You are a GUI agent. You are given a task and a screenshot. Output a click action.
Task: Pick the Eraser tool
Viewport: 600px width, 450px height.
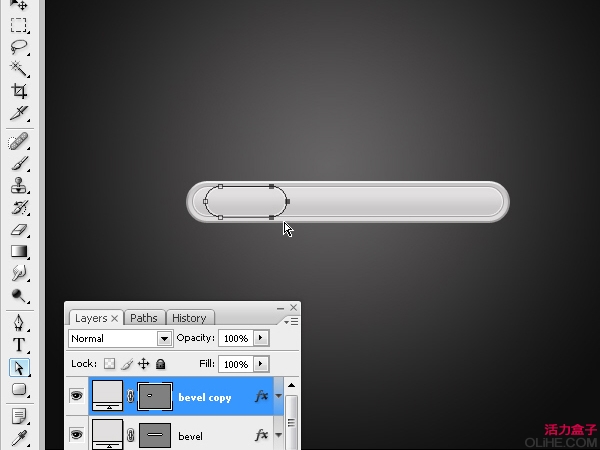(18, 230)
